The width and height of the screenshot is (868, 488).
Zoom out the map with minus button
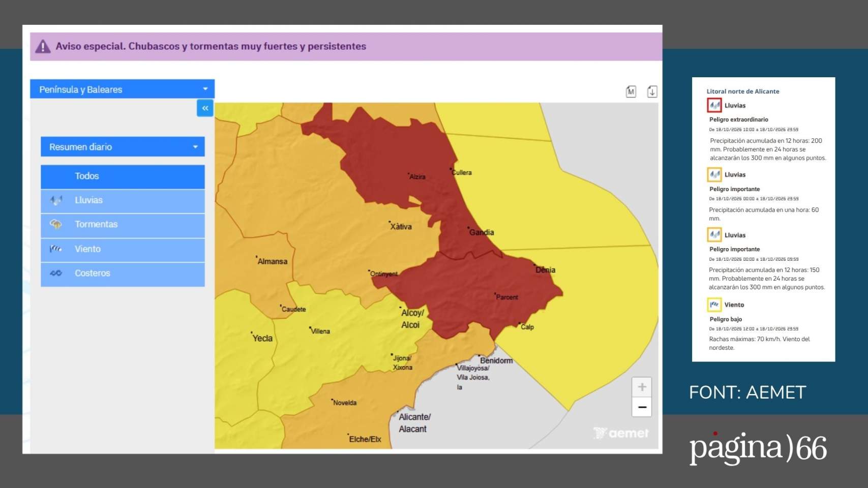642,407
